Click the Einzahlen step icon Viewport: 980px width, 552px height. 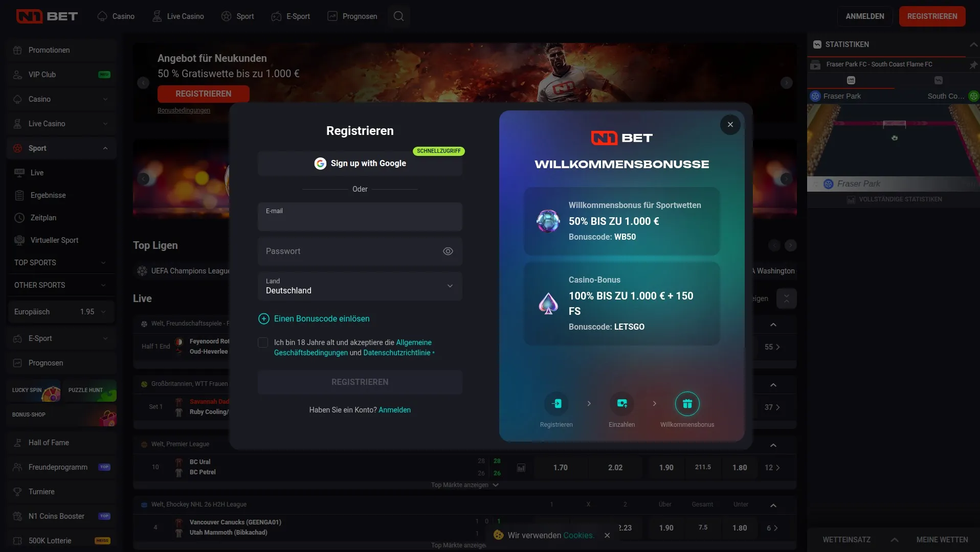pos(622,404)
